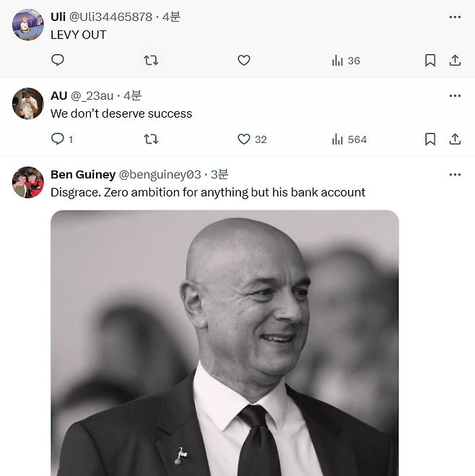Share Uli's LEVY OUT tweet

[x=455, y=61]
